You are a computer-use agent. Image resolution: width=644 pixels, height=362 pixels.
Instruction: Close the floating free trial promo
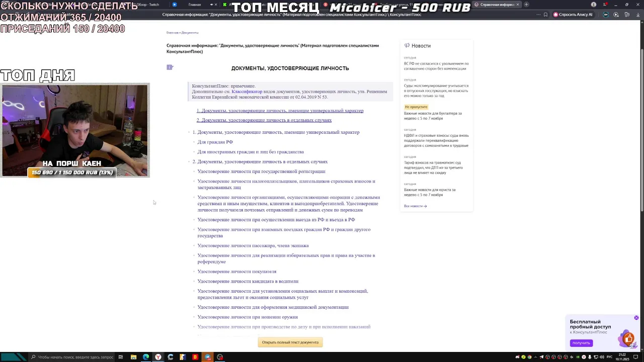[x=636, y=318]
